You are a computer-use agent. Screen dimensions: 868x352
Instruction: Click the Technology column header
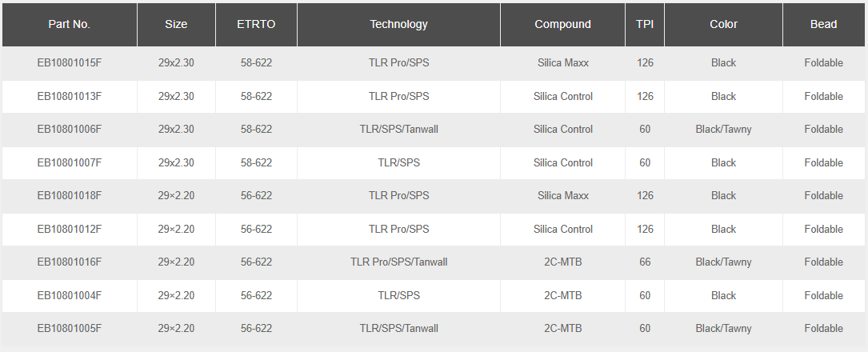(x=398, y=24)
